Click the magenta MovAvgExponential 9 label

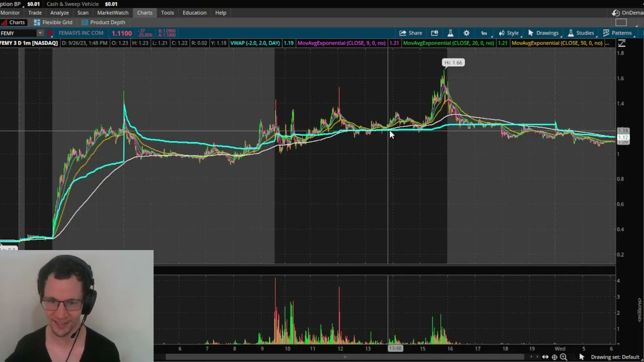pos(342,43)
